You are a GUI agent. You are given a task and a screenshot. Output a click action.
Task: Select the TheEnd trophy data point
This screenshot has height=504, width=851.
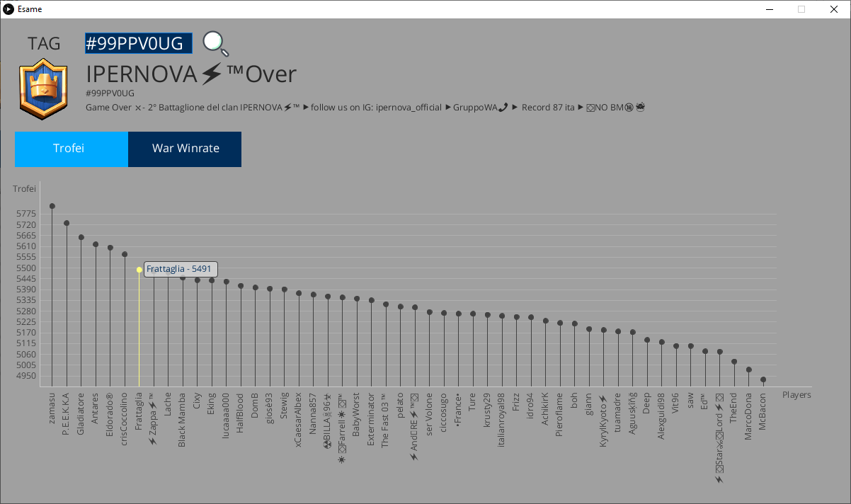(x=734, y=362)
